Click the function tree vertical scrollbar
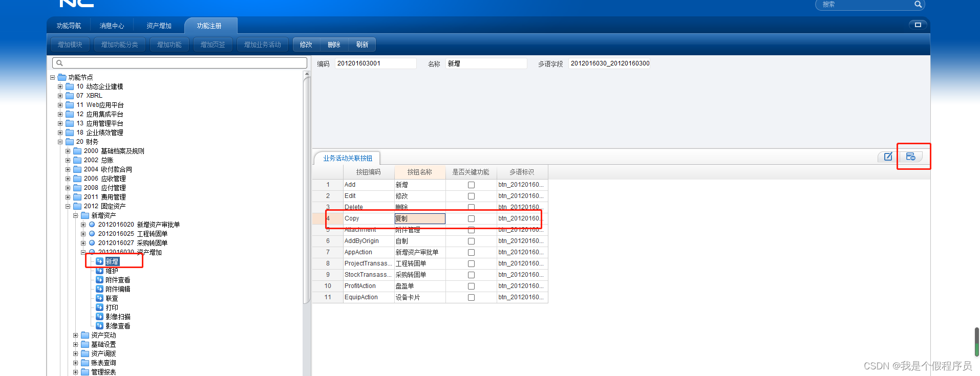This screenshot has height=376, width=980. point(307,189)
